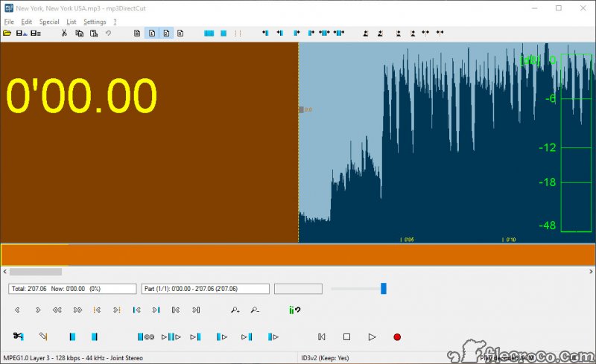Open the ? help menu
Screen dimensions: 596x364
coord(115,22)
